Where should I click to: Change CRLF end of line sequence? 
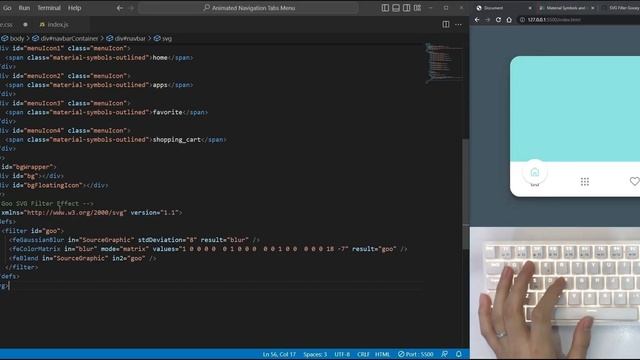pyautogui.click(x=363, y=354)
